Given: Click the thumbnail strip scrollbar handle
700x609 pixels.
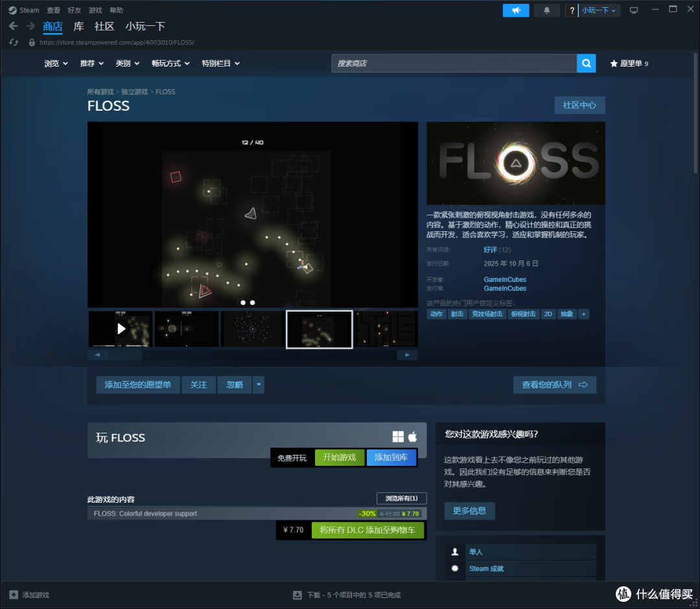Looking at the screenshot, I should (126, 354).
